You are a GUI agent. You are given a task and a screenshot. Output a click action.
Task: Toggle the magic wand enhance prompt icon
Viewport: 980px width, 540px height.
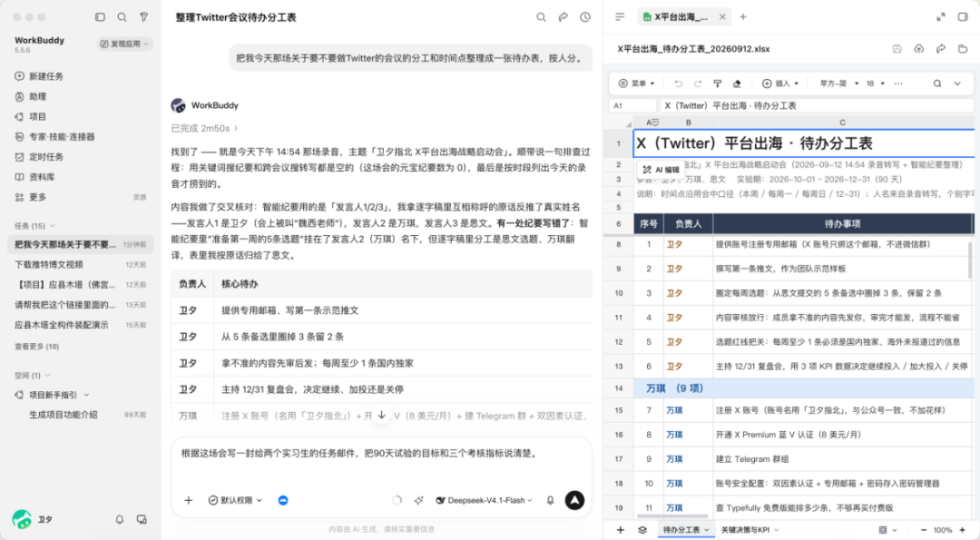[418, 500]
